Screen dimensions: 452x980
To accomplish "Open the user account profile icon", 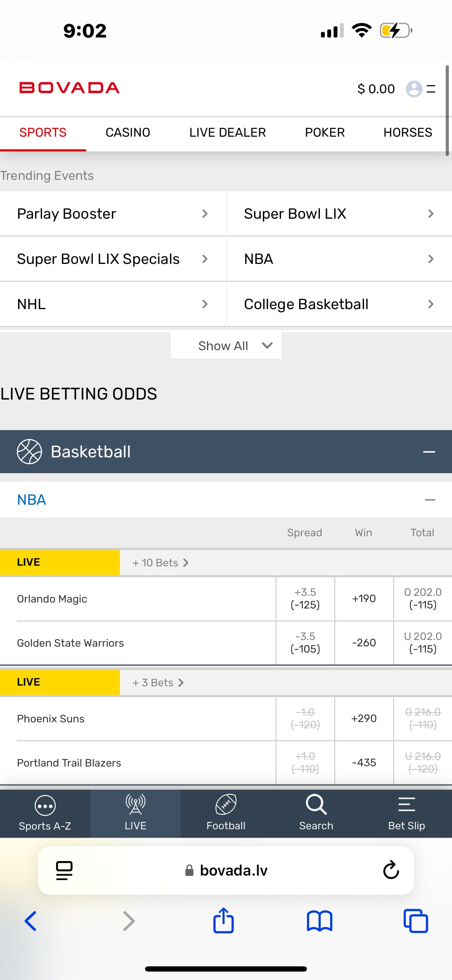I will 414,89.
